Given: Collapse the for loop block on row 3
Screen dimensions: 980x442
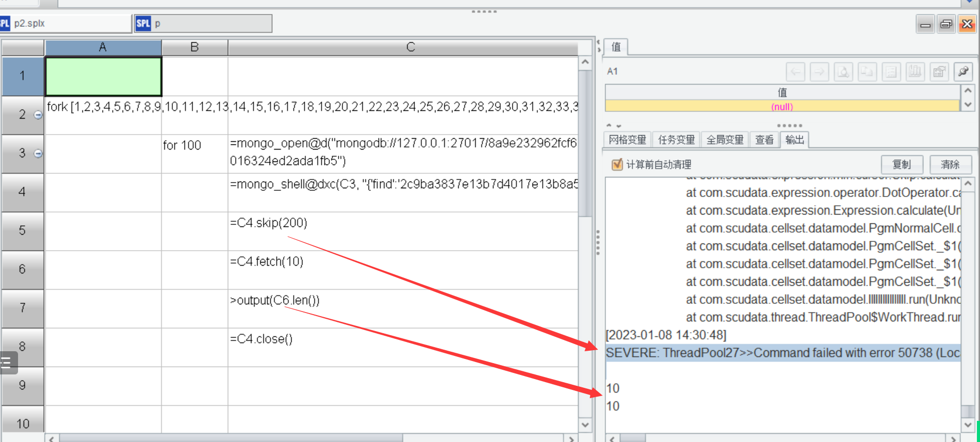Looking at the screenshot, I should click(38, 153).
